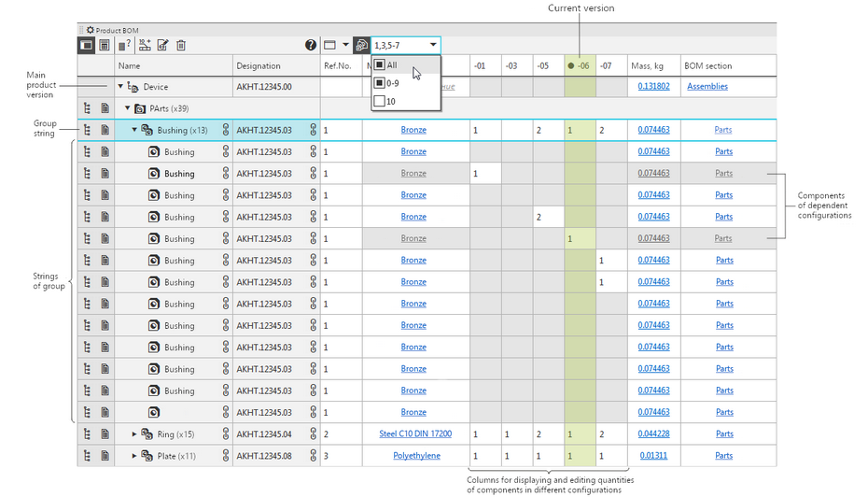Switch to the table view toolbar icon
Screen dimensions: 868x497
pos(105,46)
